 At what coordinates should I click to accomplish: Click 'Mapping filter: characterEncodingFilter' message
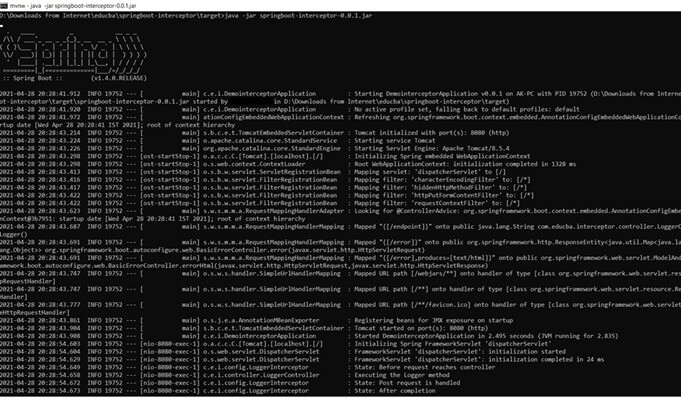pos(442,180)
